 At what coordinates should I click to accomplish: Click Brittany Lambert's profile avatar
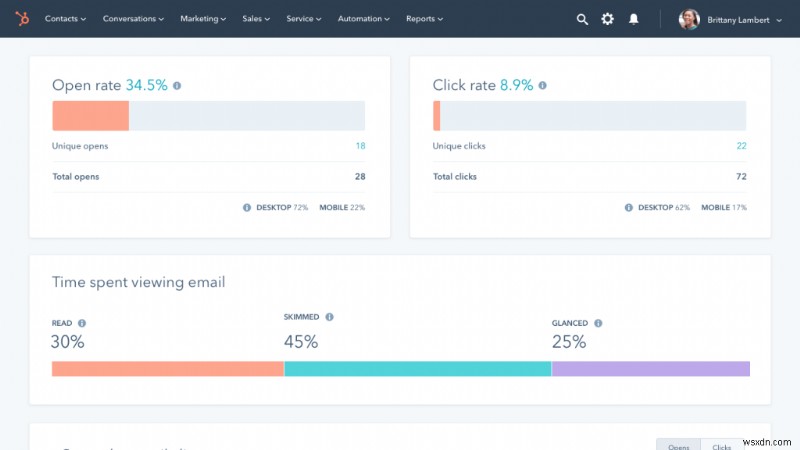pyautogui.click(x=689, y=19)
